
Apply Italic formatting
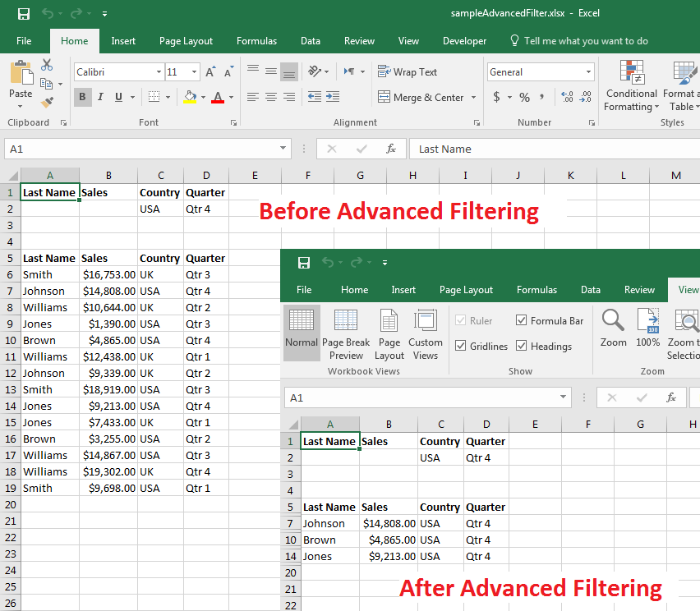[100, 97]
